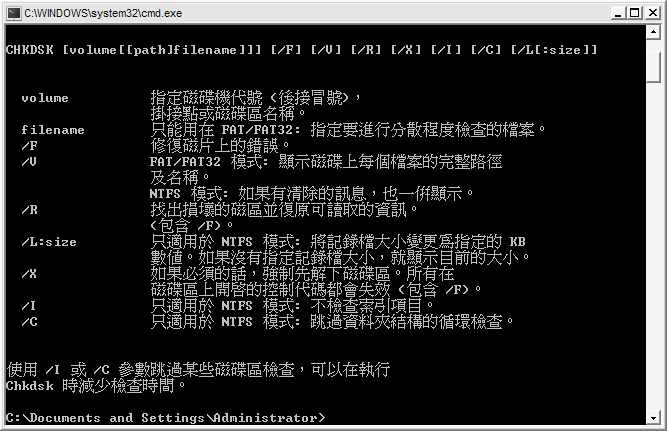Screen dimensions: 667x431
Task: Click the scrollbar up arrow
Action: 653,32
